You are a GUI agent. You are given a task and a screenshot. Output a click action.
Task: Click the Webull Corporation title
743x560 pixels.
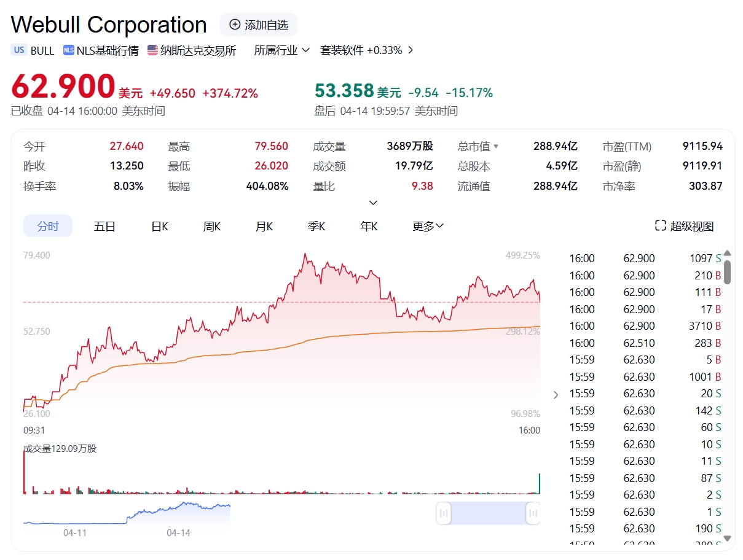point(109,25)
